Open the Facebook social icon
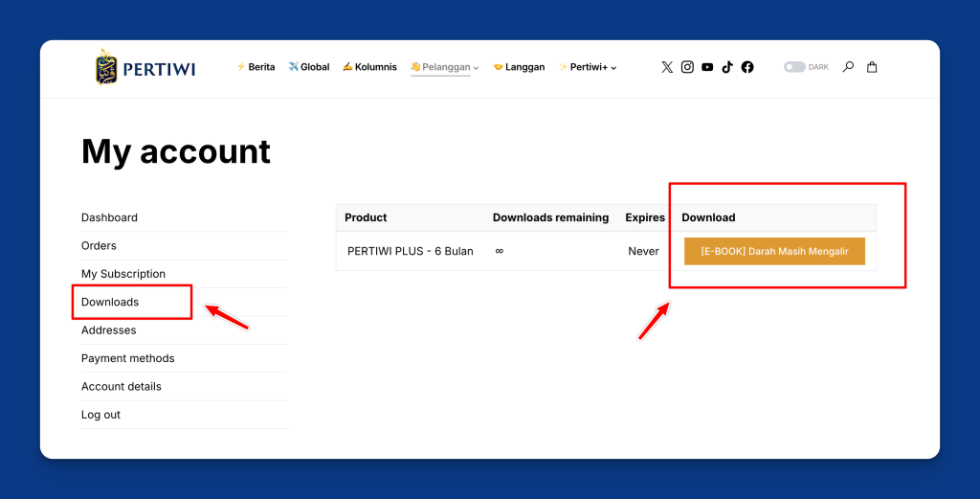 pos(747,67)
